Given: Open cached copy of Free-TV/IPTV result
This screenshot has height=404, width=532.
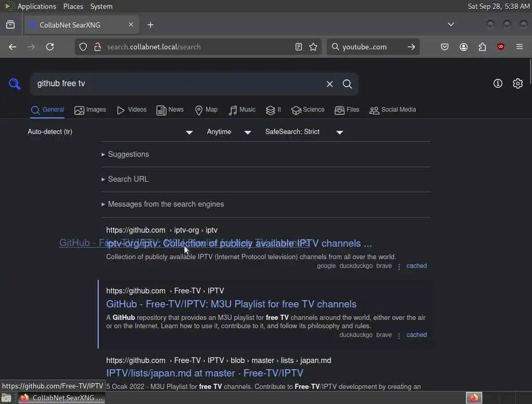Looking at the screenshot, I should pyautogui.click(x=416, y=335).
